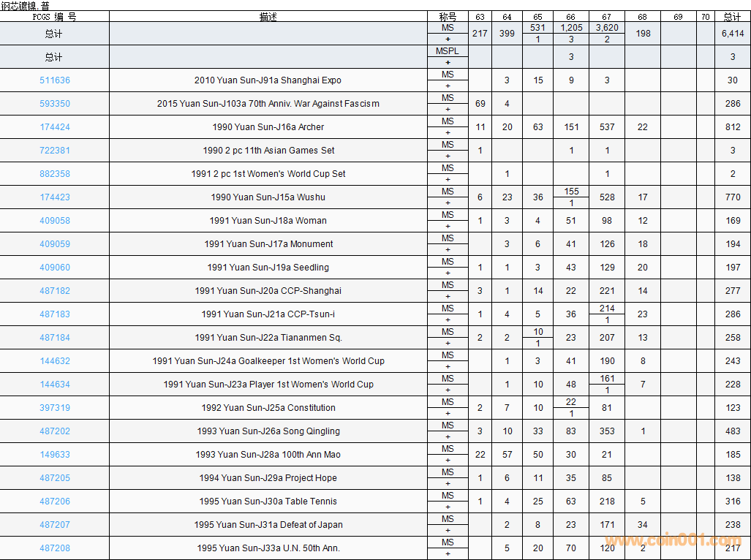This screenshot has width=751, height=560.
Task: Click the 149633 100th Ann Mao link
Action: click(x=55, y=455)
